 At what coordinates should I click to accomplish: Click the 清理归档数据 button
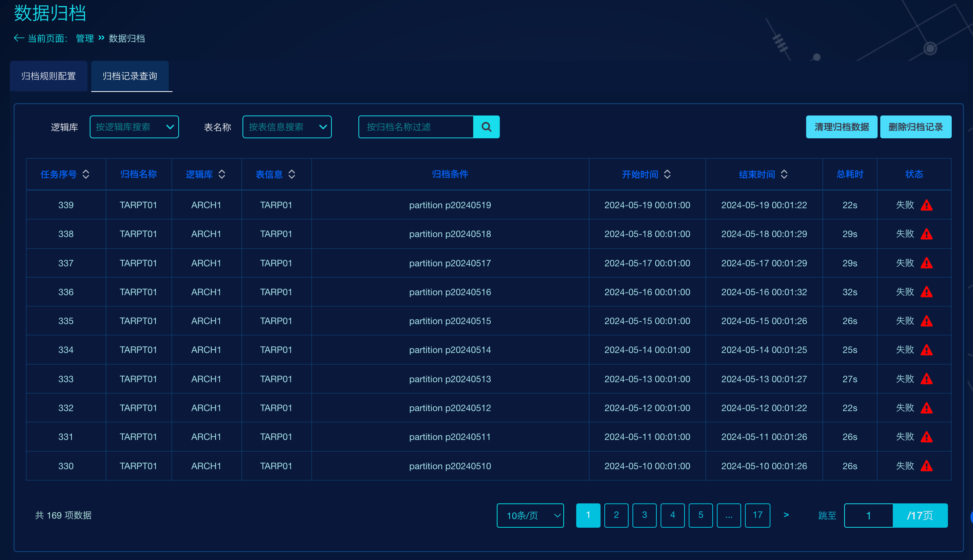pos(841,127)
